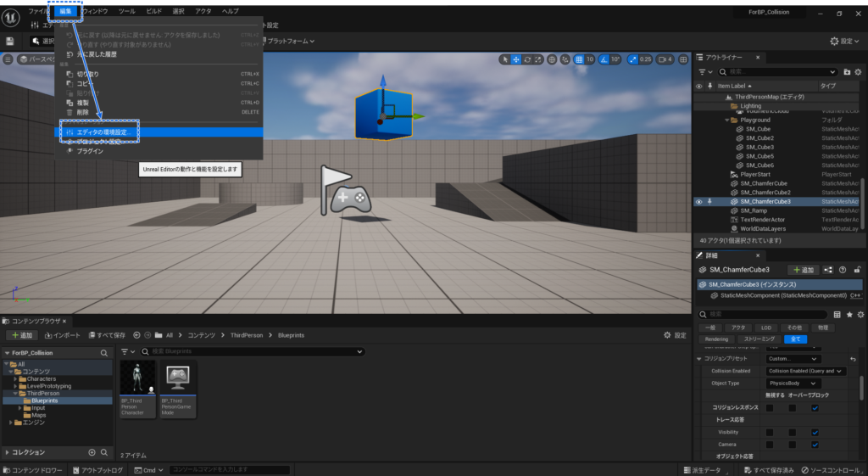
Task: Open viewport hamburger options menu
Action: (x=8, y=59)
